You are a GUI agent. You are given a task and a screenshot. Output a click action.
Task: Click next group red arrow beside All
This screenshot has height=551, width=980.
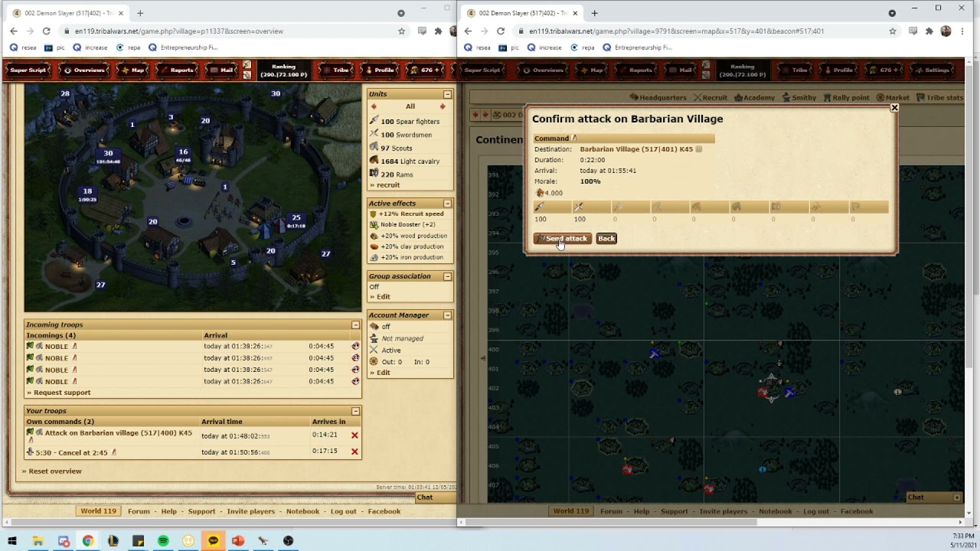click(x=442, y=106)
